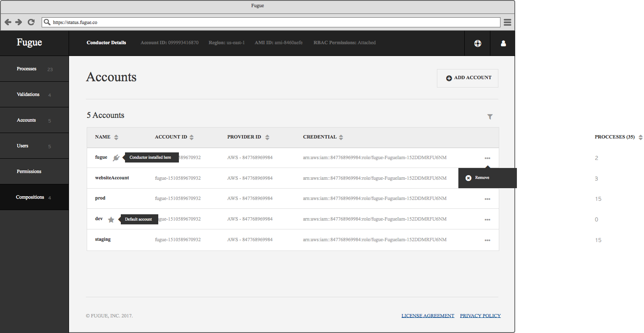644x333 pixels.
Task: Open the browser hamburger menu
Action: click(x=508, y=22)
